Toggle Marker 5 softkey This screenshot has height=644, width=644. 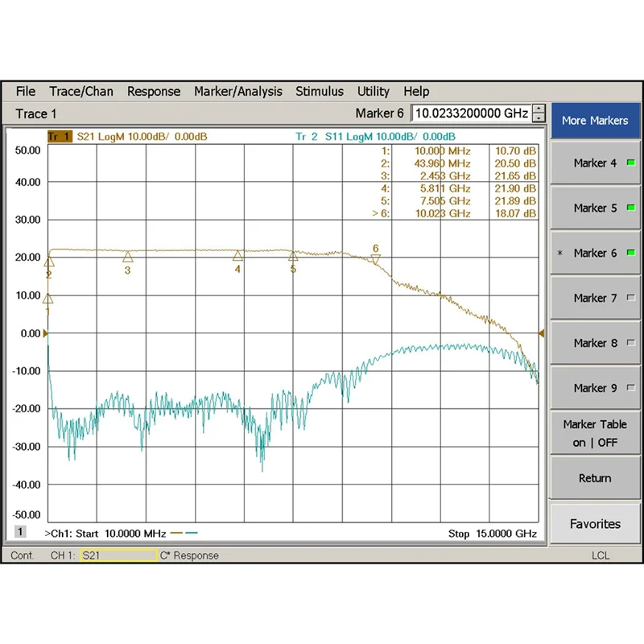(595, 208)
